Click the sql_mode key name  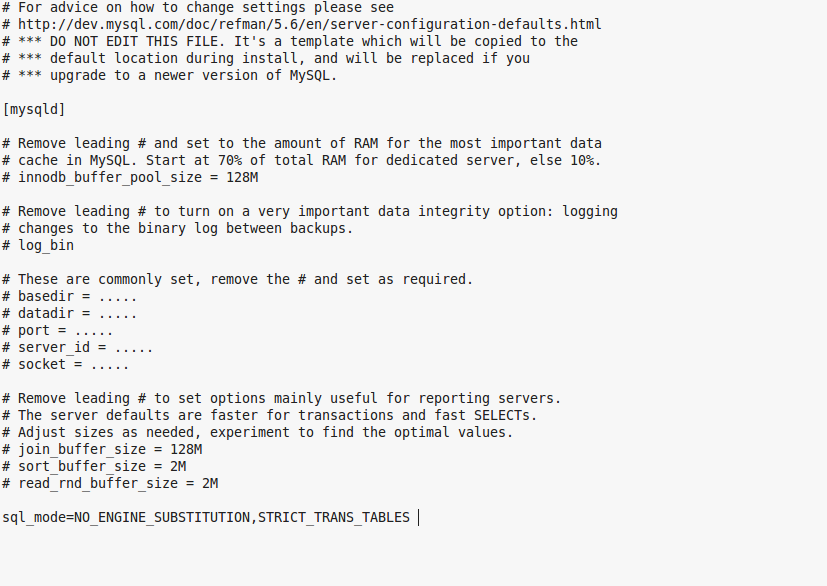pyautogui.click(x=35, y=517)
